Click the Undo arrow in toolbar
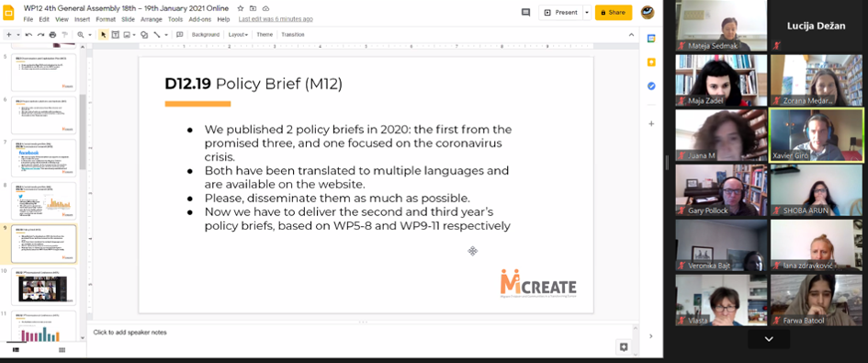This screenshot has width=868, height=363. point(28,34)
